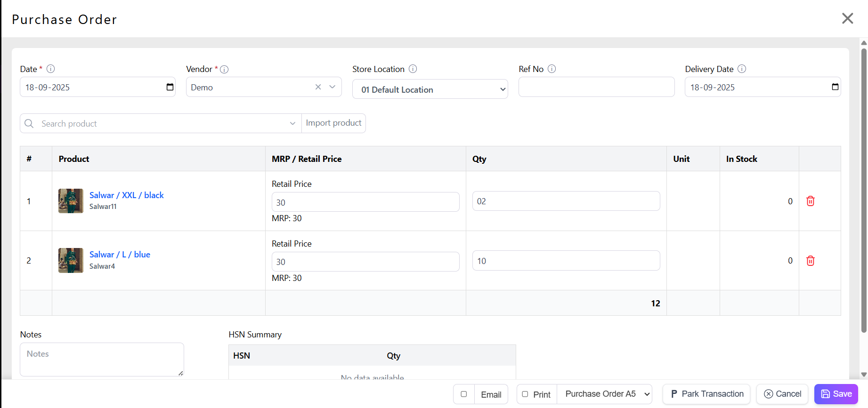The height and width of the screenshot is (408, 868).
Task: Click into the Ref No input field
Action: click(x=596, y=87)
